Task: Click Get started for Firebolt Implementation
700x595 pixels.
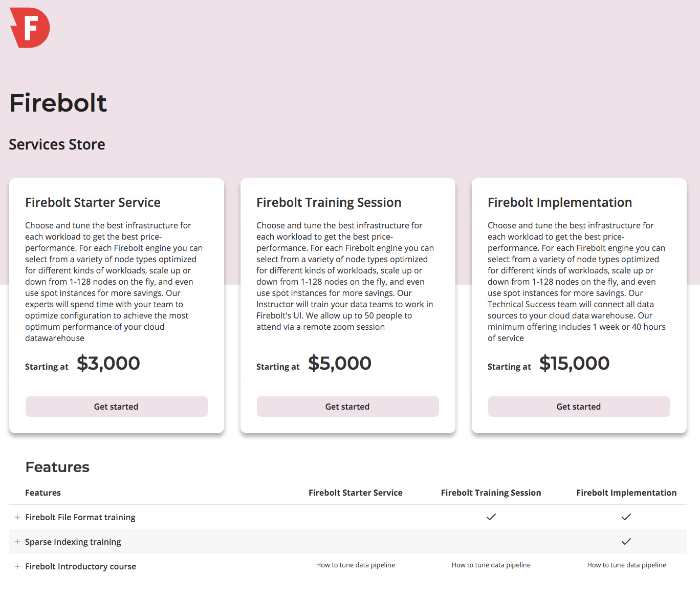Action: [x=579, y=407]
